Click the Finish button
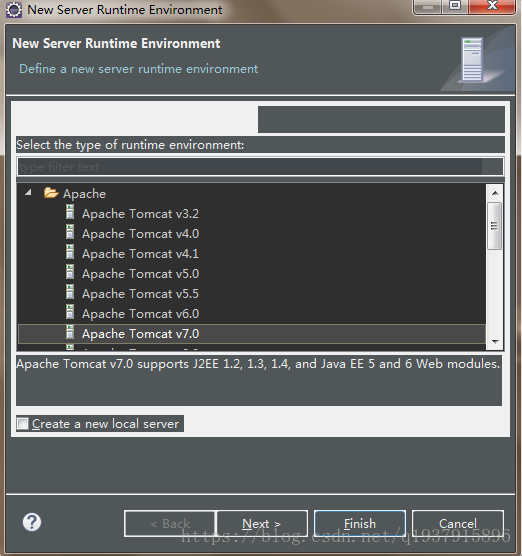The image size is (522, 556). point(360,524)
